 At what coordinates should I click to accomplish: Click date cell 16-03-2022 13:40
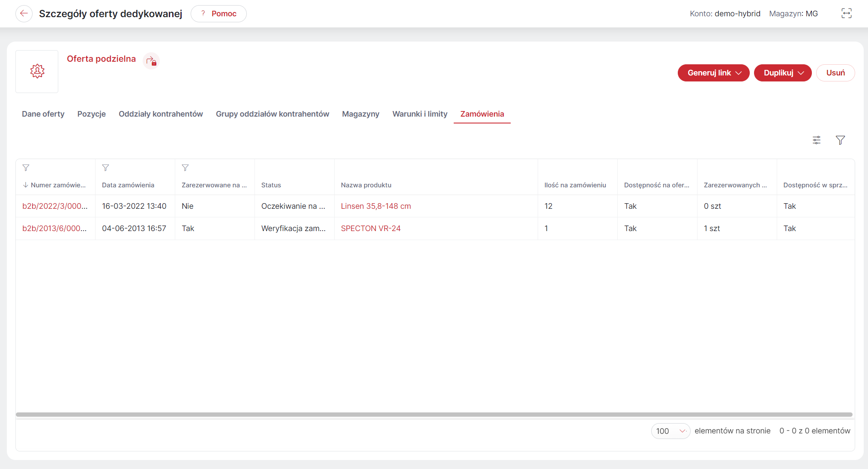coord(134,206)
